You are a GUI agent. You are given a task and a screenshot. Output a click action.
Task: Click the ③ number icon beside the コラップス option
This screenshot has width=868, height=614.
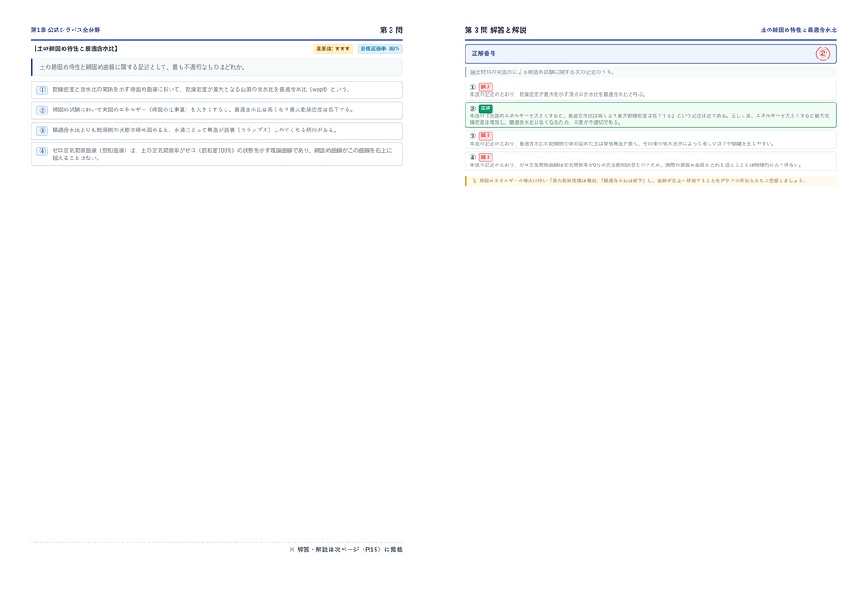pos(42,131)
